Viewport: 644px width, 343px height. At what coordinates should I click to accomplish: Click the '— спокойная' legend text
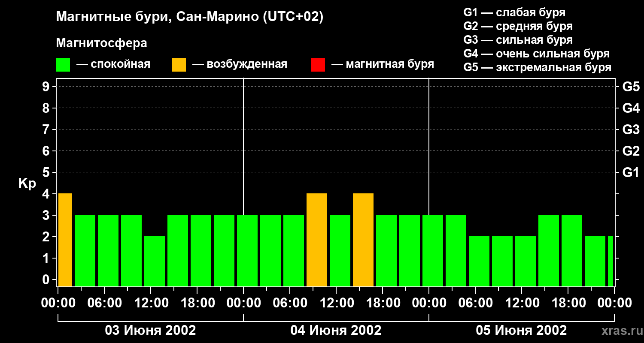[x=113, y=65]
